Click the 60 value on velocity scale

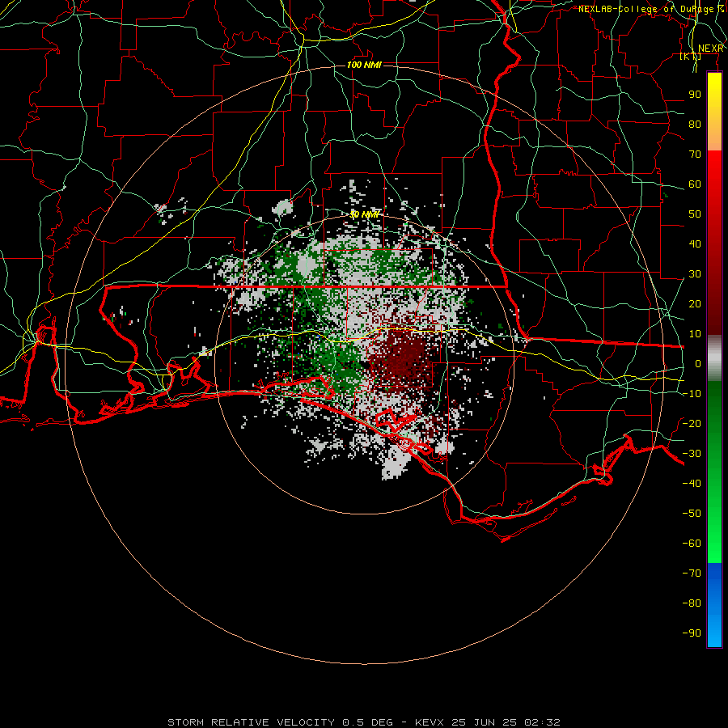(x=695, y=184)
